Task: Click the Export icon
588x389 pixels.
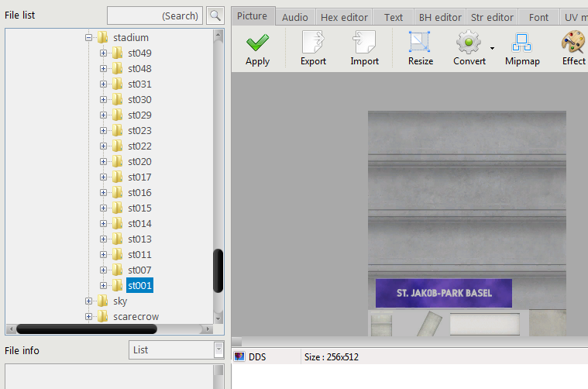Action: point(313,42)
